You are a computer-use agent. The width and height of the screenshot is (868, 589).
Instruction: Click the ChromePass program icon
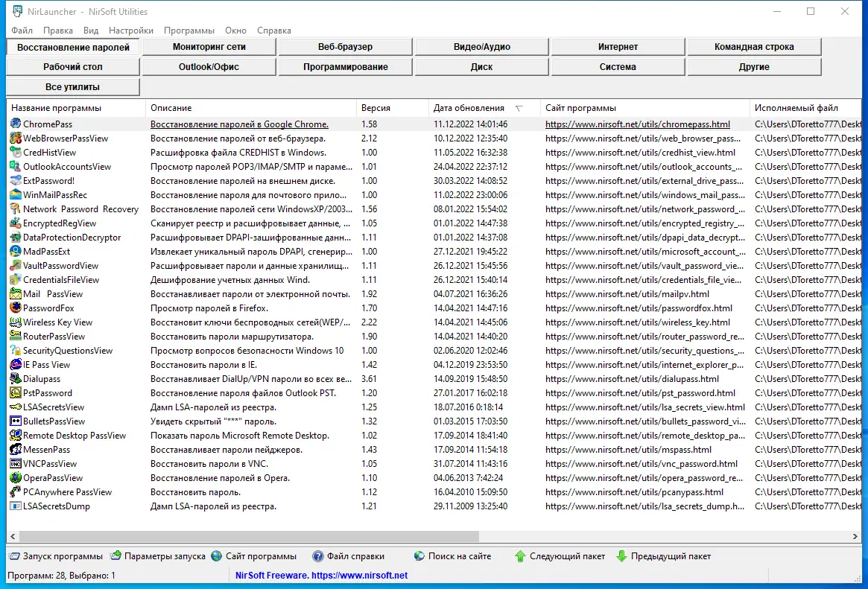click(16, 124)
